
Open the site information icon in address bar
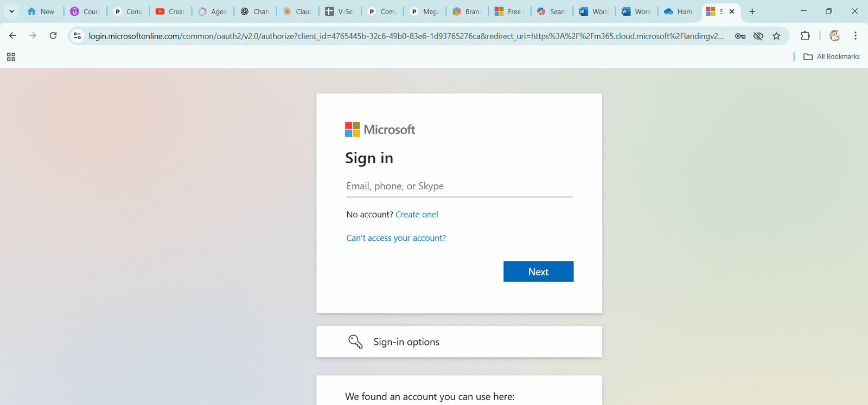pos(78,36)
